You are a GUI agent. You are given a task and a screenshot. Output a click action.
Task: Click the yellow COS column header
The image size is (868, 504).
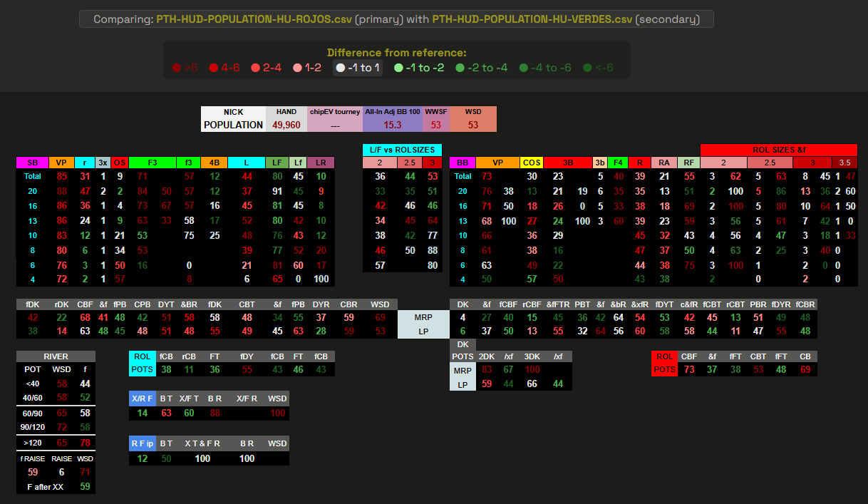[532, 163]
